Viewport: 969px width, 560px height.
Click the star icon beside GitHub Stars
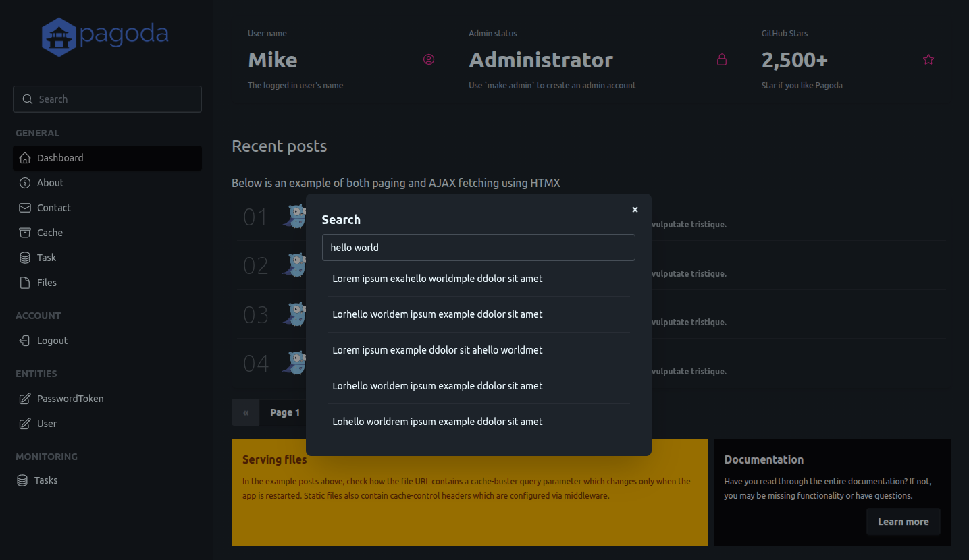click(x=928, y=59)
